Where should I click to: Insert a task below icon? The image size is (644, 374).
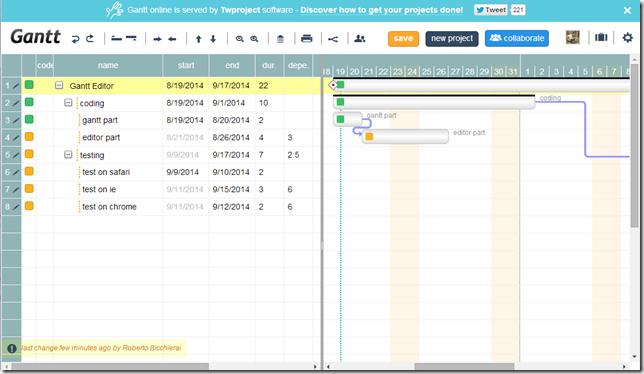pyautogui.click(x=131, y=39)
